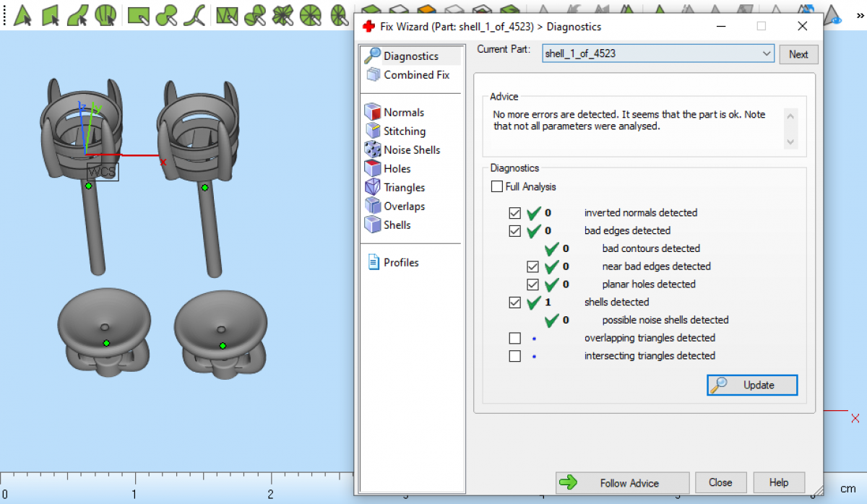Open the Overlaps fix page

click(404, 207)
